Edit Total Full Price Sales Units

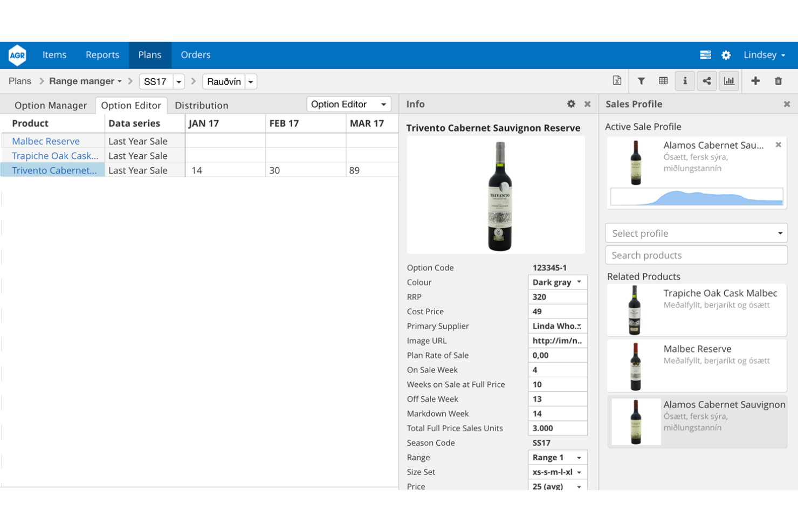click(x=557, y=427)
